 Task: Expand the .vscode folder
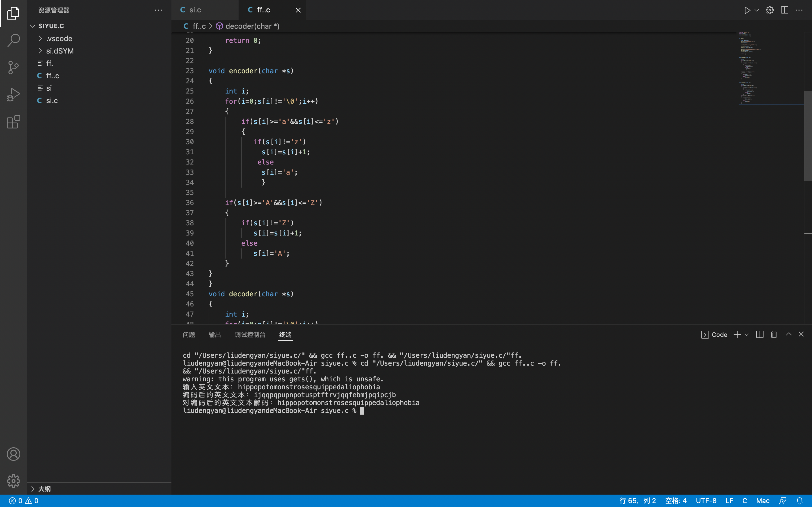pyautogui.click(x=59, y=39)
